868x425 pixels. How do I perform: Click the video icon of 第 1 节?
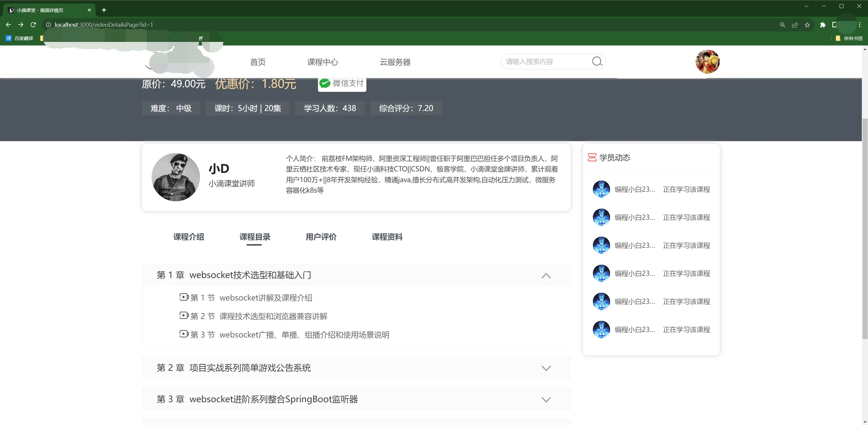pyautogui.click(x=184, y=297)
